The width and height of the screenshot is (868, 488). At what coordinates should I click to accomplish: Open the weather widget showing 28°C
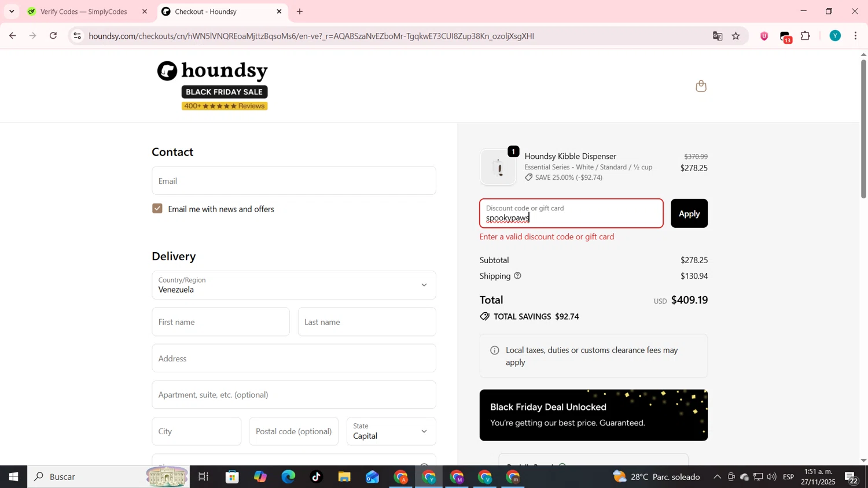(657, 477)
